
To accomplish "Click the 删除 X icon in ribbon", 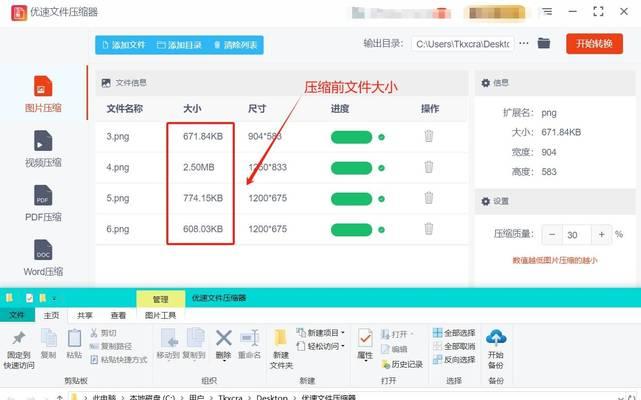I will click(224, 338).
